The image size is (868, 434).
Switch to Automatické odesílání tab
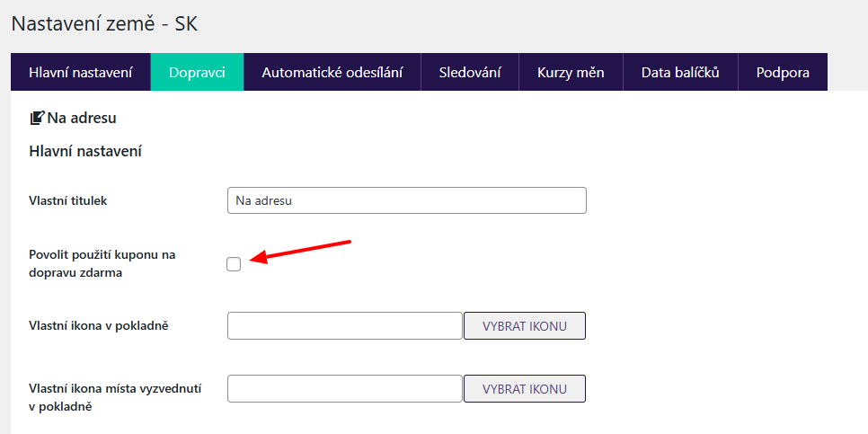pos(332,72)
